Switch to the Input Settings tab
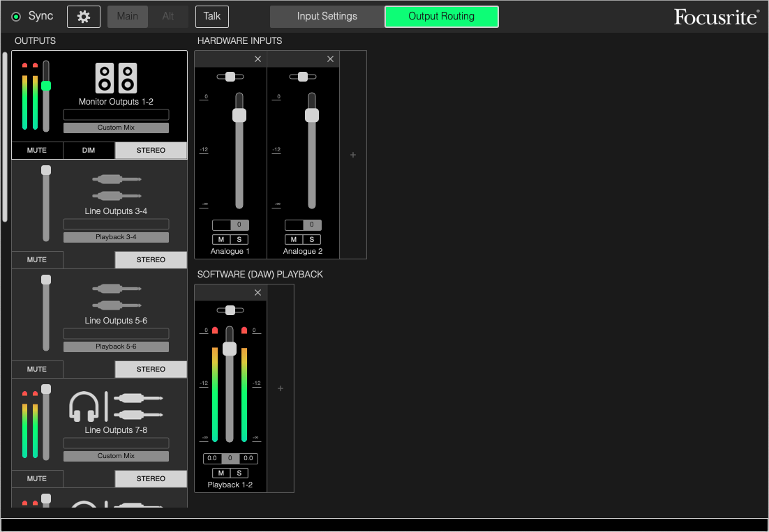This screenshot has height=532, width=769. (x=326, y=16)
